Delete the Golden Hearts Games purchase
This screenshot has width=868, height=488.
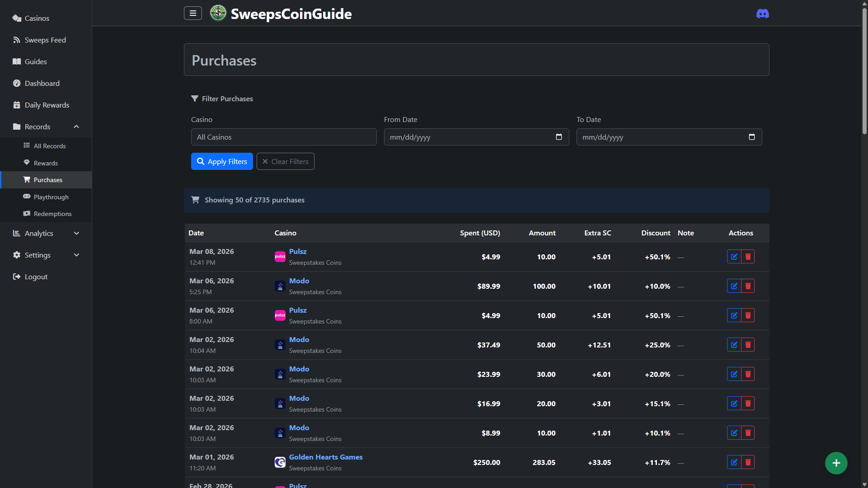(748, 462)
